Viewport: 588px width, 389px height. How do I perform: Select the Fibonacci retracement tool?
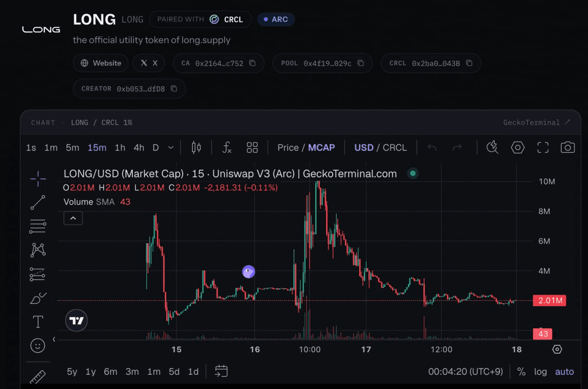38,226
